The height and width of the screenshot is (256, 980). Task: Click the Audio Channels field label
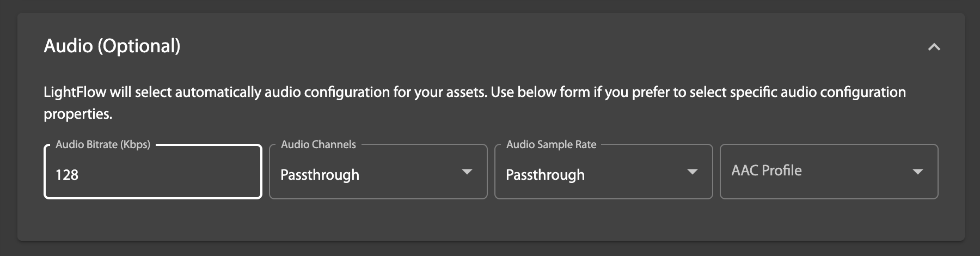tap(318, 144)
